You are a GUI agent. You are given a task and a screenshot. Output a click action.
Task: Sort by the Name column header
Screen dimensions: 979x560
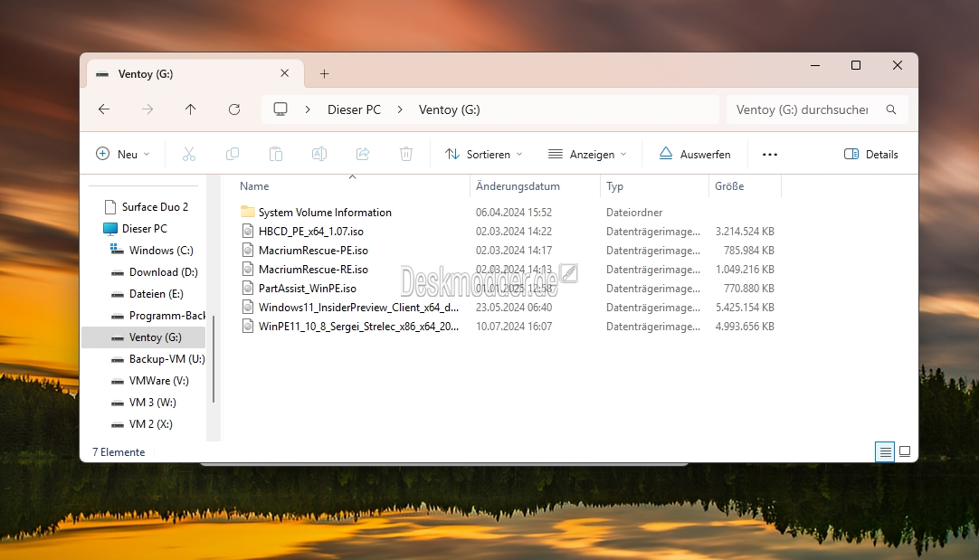point(254,186)
